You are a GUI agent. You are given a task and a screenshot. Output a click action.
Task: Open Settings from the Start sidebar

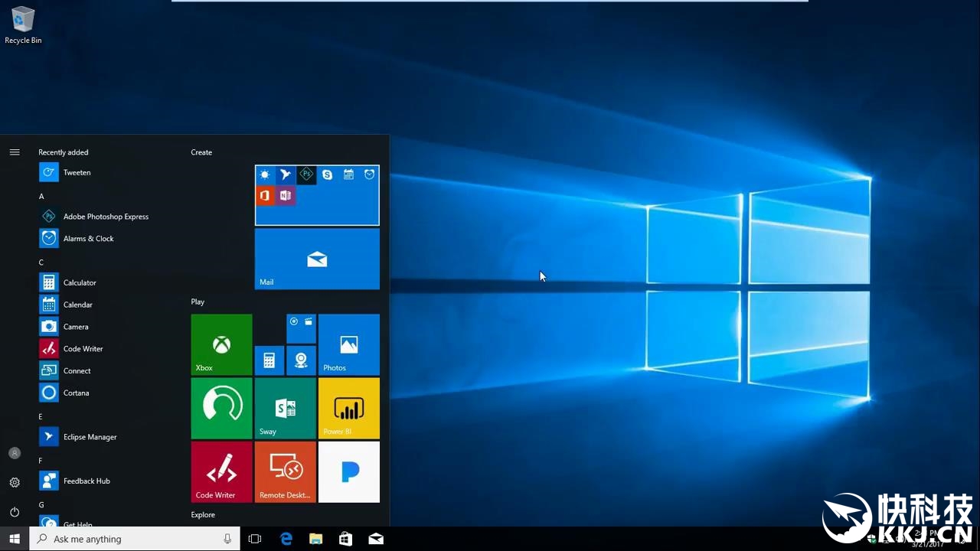click(15, 483)
